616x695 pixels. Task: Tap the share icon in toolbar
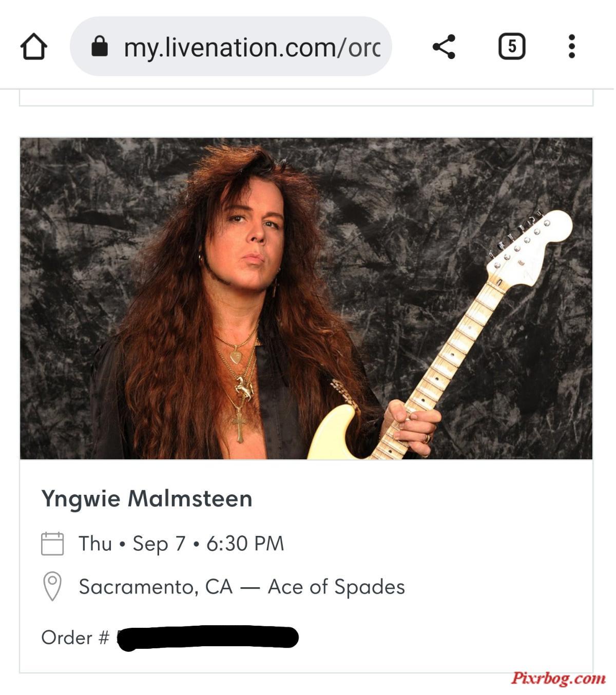click(444, 47)
